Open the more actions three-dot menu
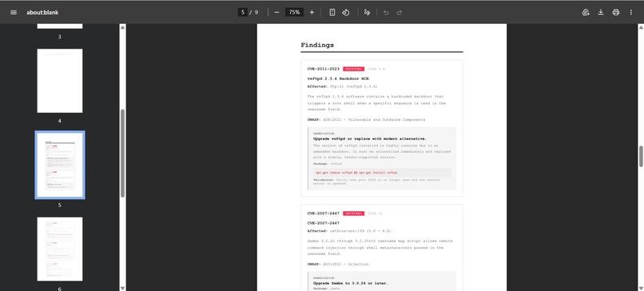This screenshot has height=291, width=644. click(x=631, y=12)
